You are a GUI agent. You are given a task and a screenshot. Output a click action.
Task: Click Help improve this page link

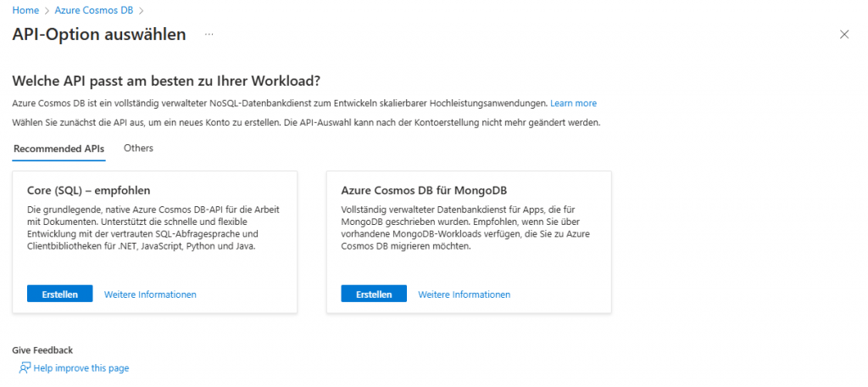click(x=81, y=368)
